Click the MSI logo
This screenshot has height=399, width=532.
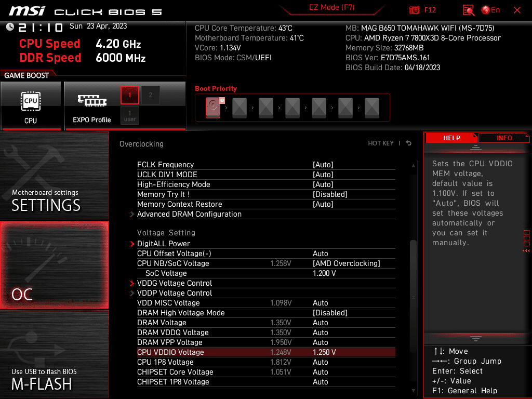point(27,11)
